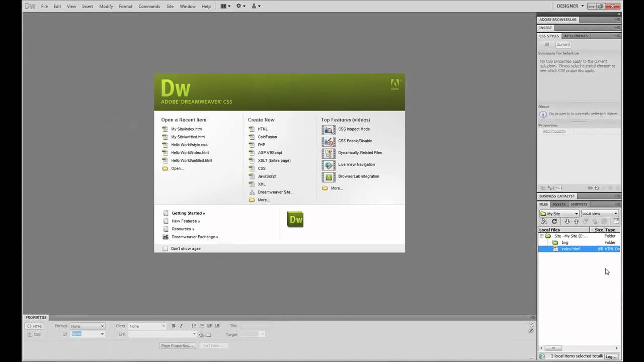Click the Log button in Files panel status bar

coord(611,356)
